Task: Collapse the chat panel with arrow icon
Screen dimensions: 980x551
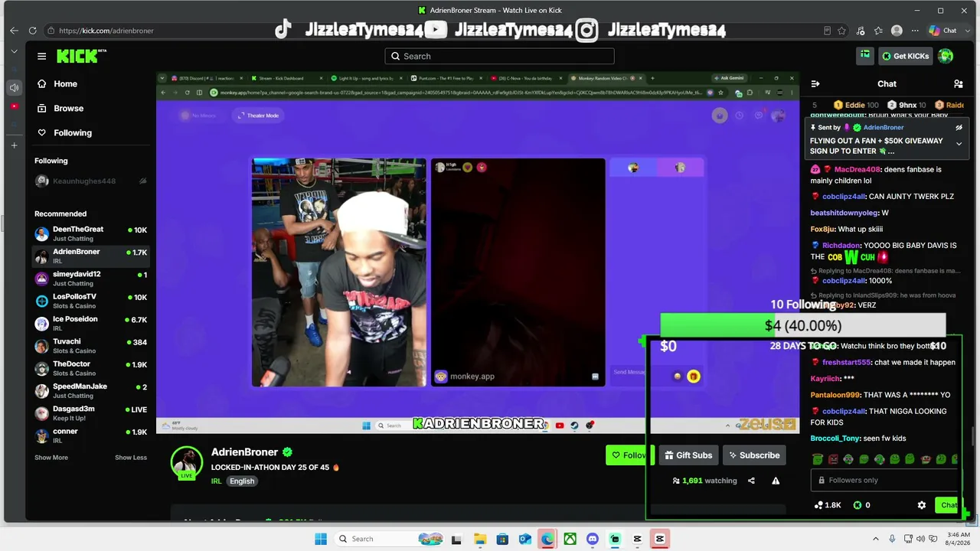Action: pyautogui.click(x=815, y=83)
